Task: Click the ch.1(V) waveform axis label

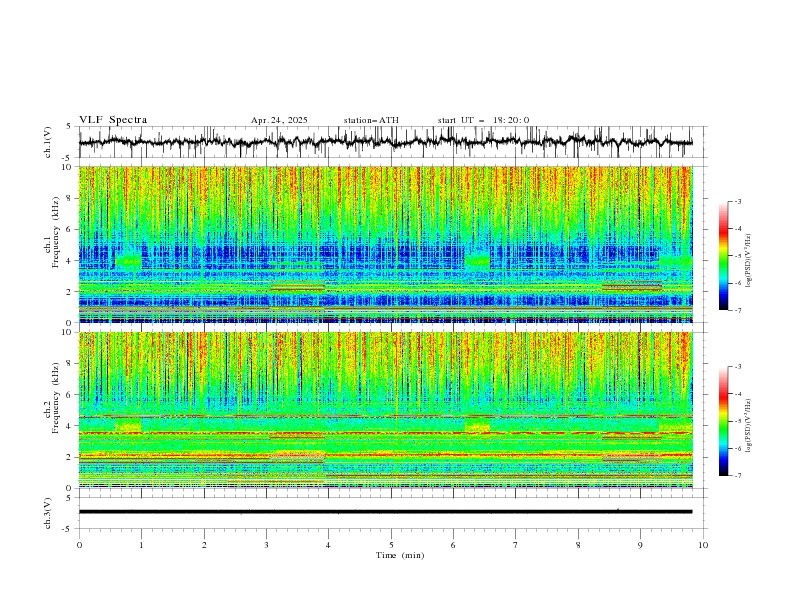Action: [48, 142]
